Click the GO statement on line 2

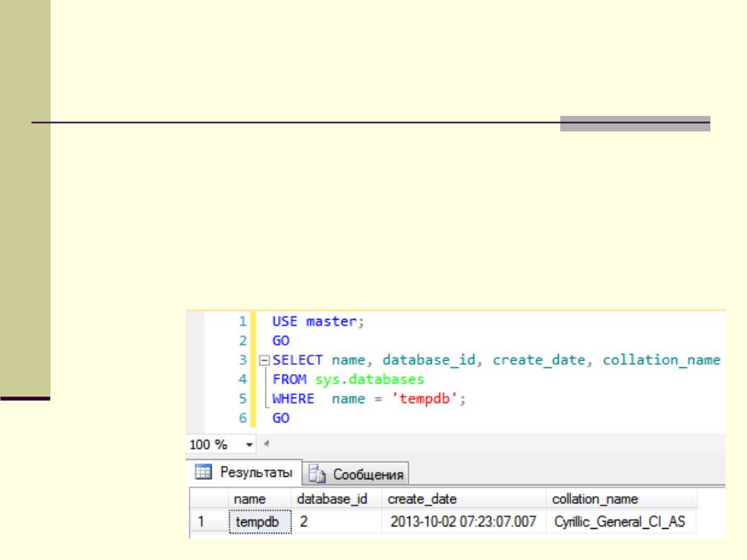[281, 341]
